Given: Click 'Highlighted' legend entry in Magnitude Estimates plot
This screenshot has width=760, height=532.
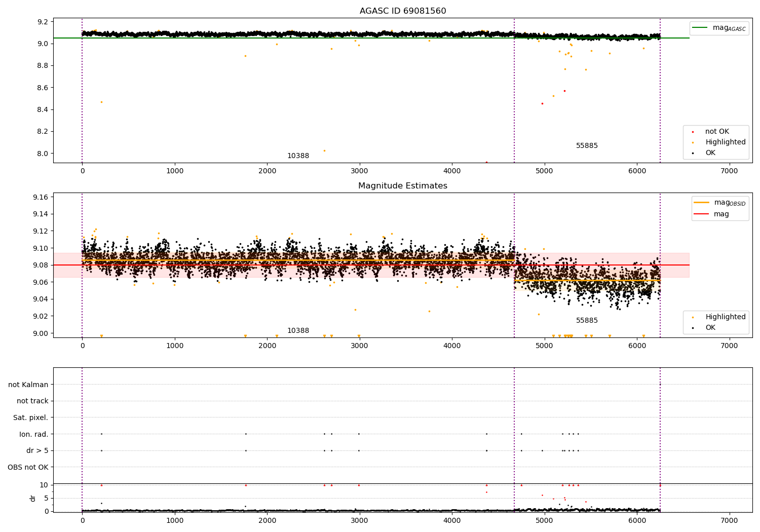Looking at the screenshot, I should click(726, 317).
